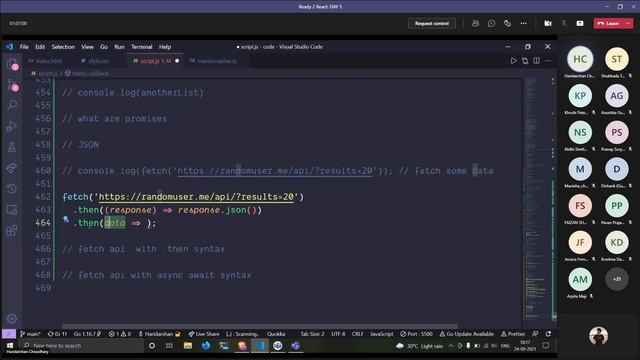Click Windows taskbar search box
The height and width of the screenshot is (360, 640).
[80, 346]
